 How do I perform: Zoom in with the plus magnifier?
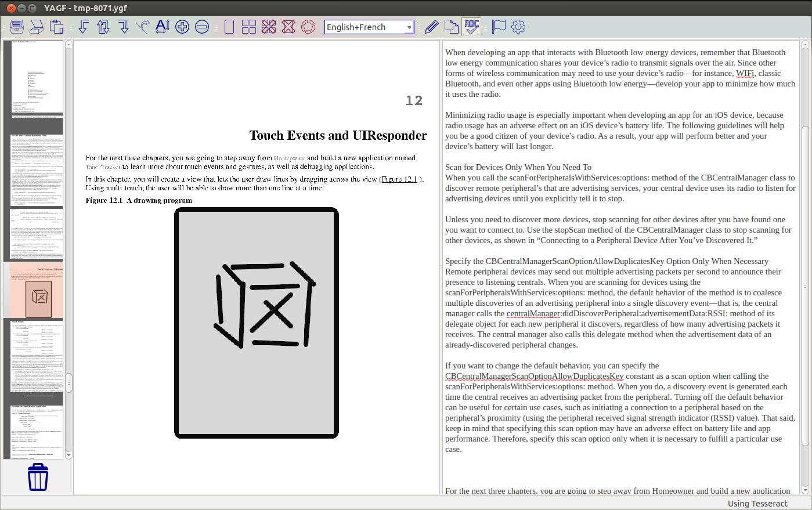(x=182, y=27)
